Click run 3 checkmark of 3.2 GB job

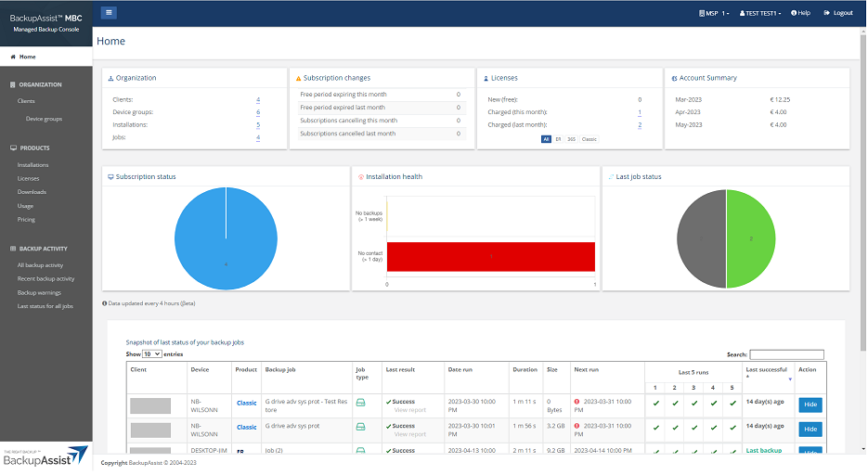tap(694, 428)
